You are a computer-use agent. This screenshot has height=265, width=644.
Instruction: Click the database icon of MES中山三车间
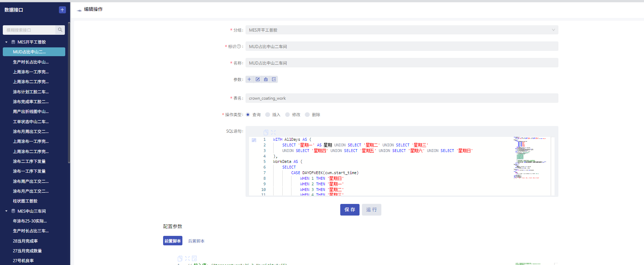[13, 211]
